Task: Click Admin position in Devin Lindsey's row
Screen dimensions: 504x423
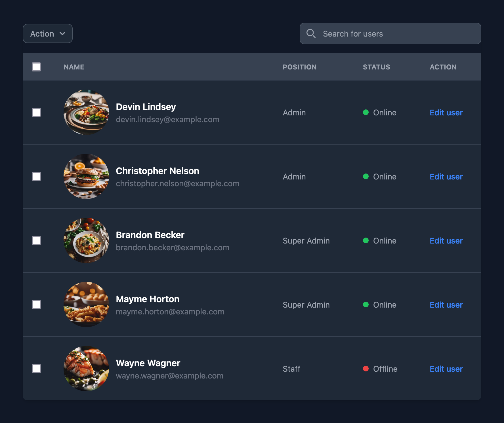Action: click(294, 113)
